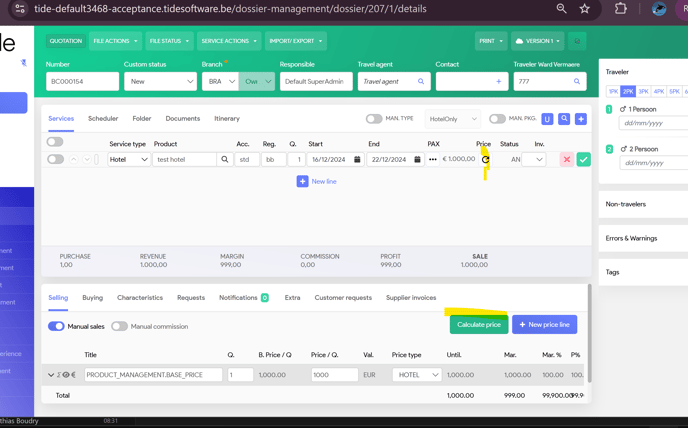The height and width of the screenshot is (428, 688).
Task: Click the blue search icon in Services toolbar
Action: tap(564, 119)
